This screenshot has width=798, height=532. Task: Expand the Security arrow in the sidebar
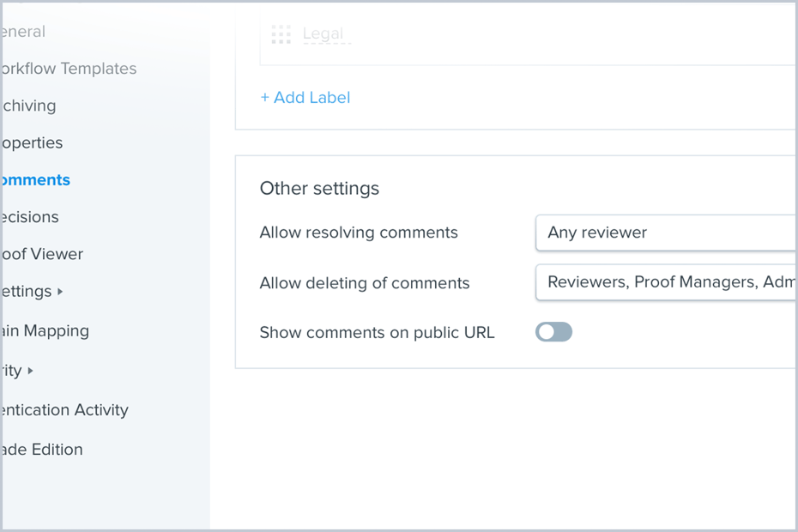tap(30, 371)
